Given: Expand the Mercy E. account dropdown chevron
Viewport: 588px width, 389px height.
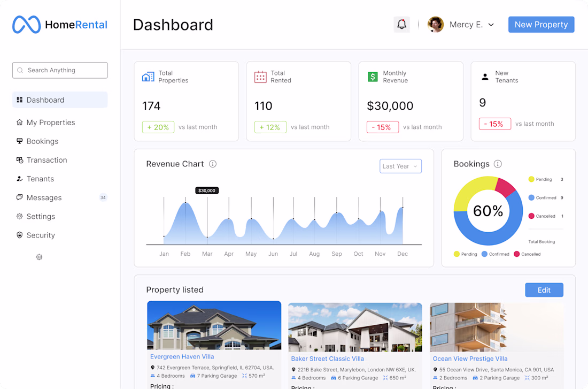Looking at the screenshot, I should tap(491, 25).
